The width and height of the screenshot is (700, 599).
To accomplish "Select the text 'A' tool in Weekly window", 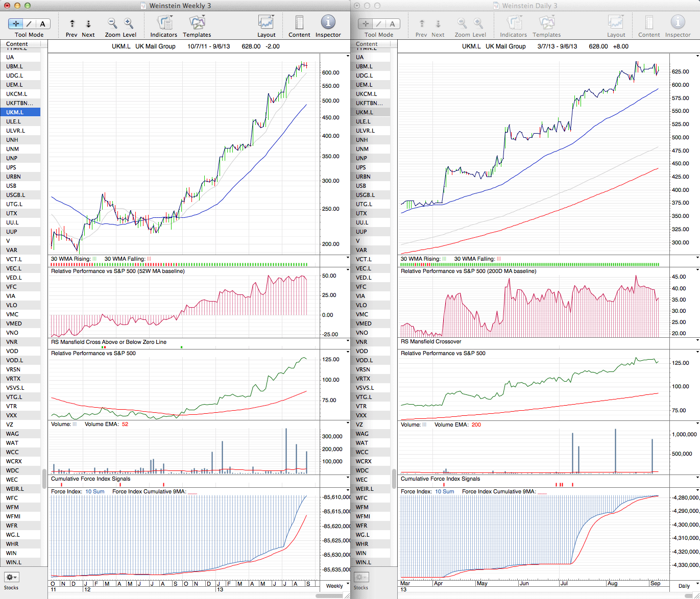I will click(x=42, y=23).
